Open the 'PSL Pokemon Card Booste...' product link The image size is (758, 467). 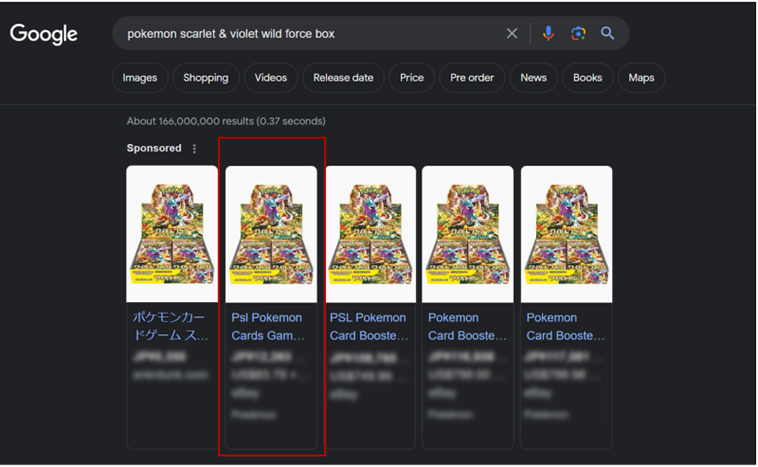coord(369,326)
